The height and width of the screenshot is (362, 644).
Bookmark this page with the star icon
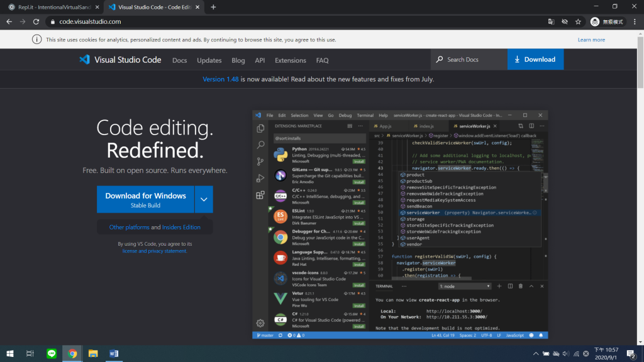click(x=578, y=22)
